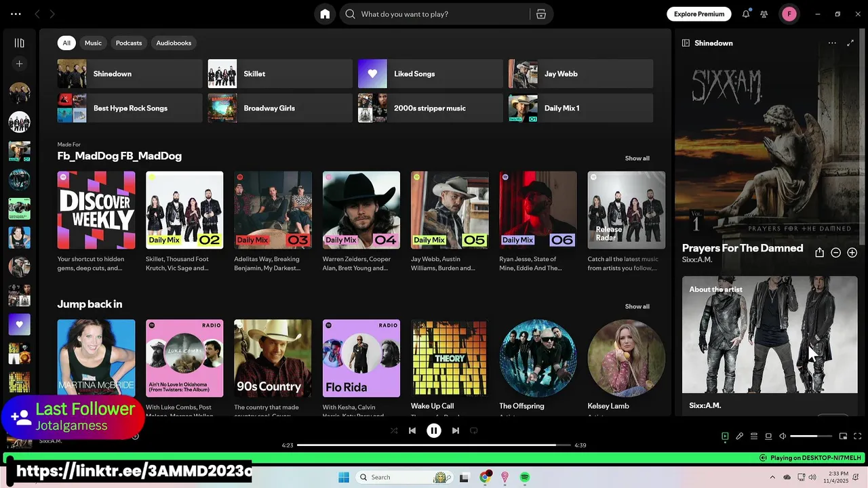Image resolution: width=868 pixels, height=488 pixels.
Task: Open Liked Songs shortcut tile
Action: click(x=431, y=74)
